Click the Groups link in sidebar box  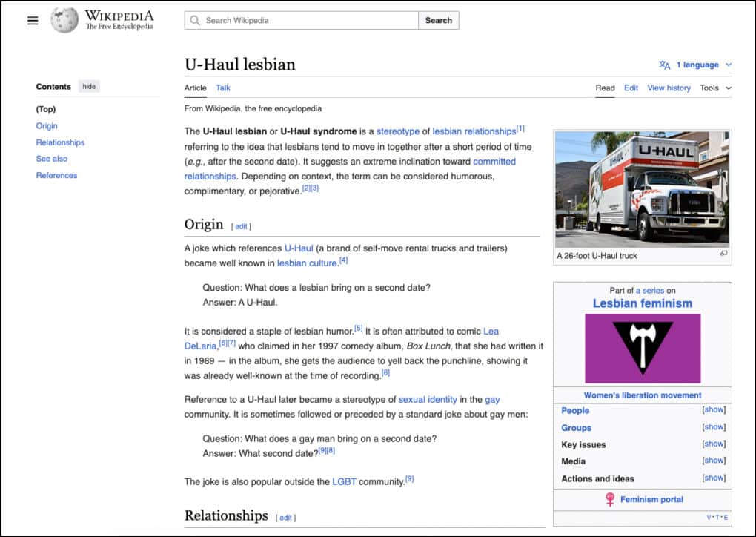pyautogui.click(x=576, y=427)
